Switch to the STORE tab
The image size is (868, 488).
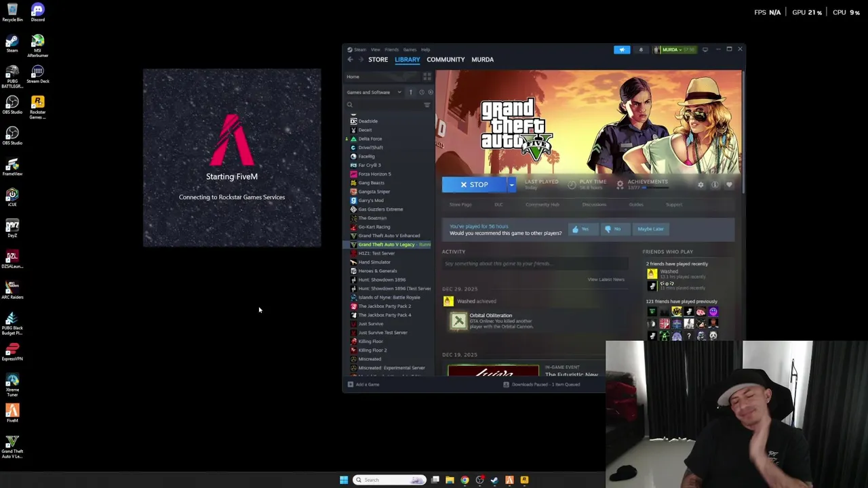(x=378, y=60)
